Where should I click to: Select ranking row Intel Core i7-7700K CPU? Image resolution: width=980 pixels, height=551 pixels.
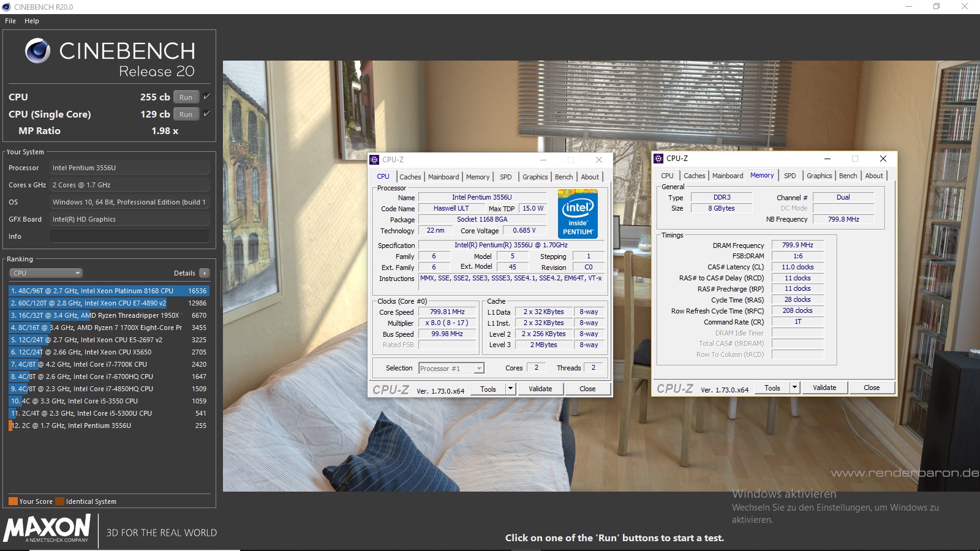[x=109, y=364]
